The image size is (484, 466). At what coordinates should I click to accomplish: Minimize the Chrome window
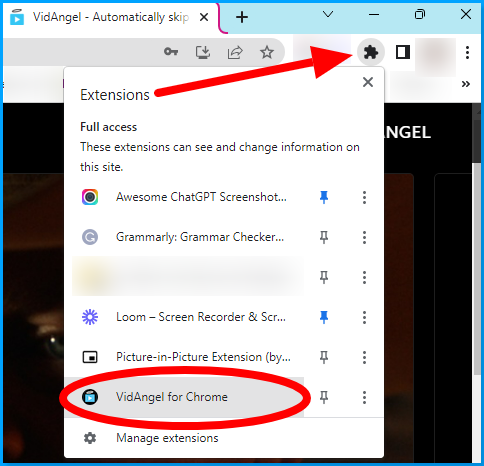pos(374,14)
